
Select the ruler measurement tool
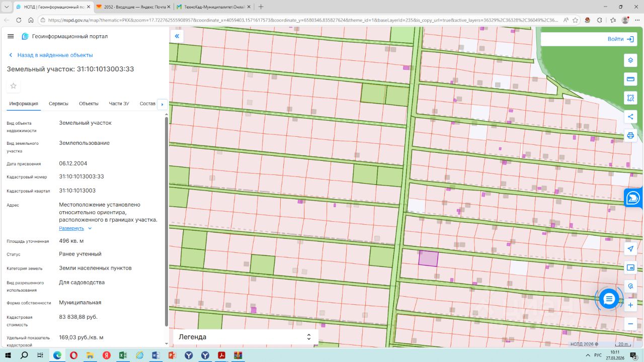pos(630,79)
